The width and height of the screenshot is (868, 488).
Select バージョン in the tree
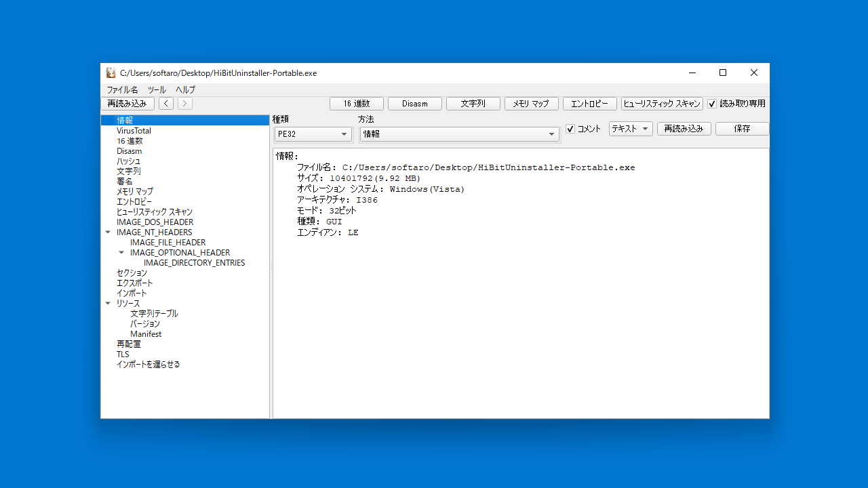pos(145,324)
